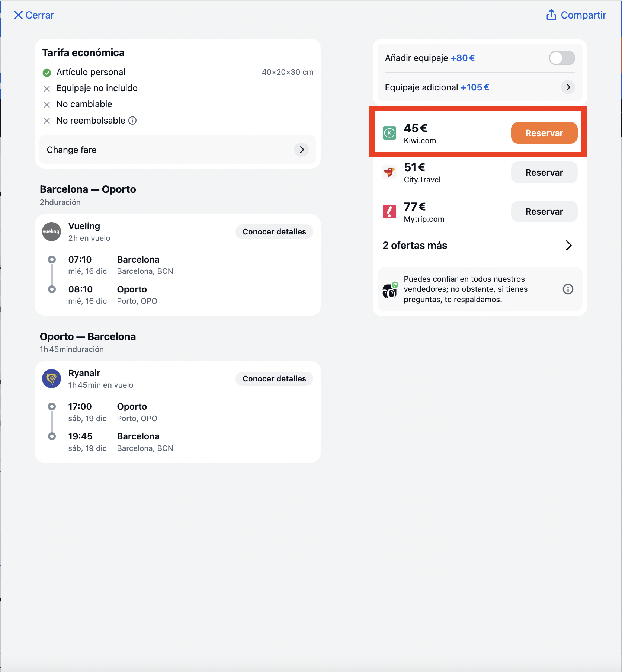Expand Equipaje adicional options chevron

click(568, 87)
